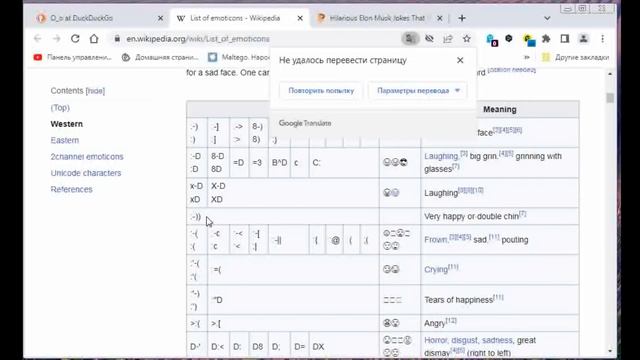Open the tab search dropdown chevron
The height and width of the screenshot is (360, 640).
pyautogui.click(x=547, y=18)
